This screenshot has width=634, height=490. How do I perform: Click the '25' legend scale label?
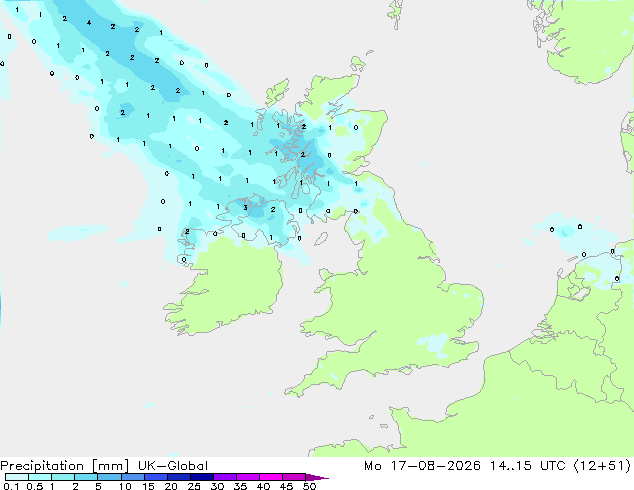(194, 486)
